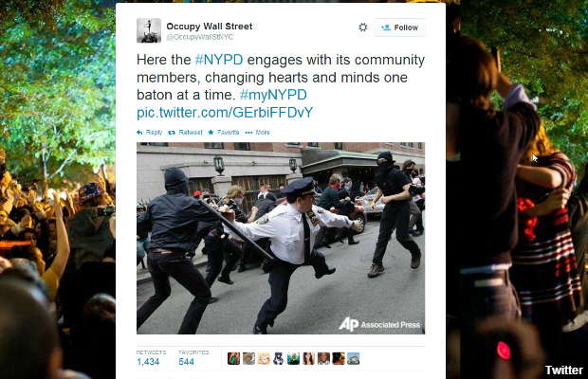Click the Follow button
The width and height of the screenshot is (588, 379).
[x=399, y=27]
